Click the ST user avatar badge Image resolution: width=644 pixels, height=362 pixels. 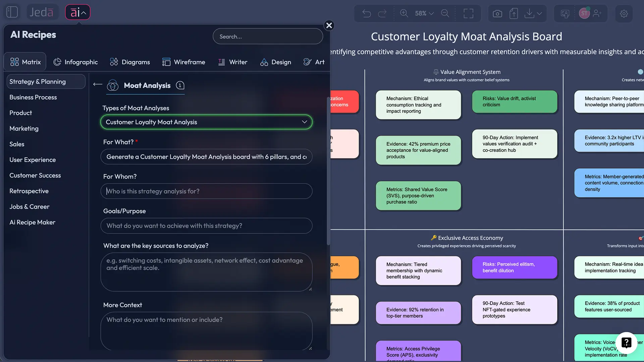(x=584, y=13)
